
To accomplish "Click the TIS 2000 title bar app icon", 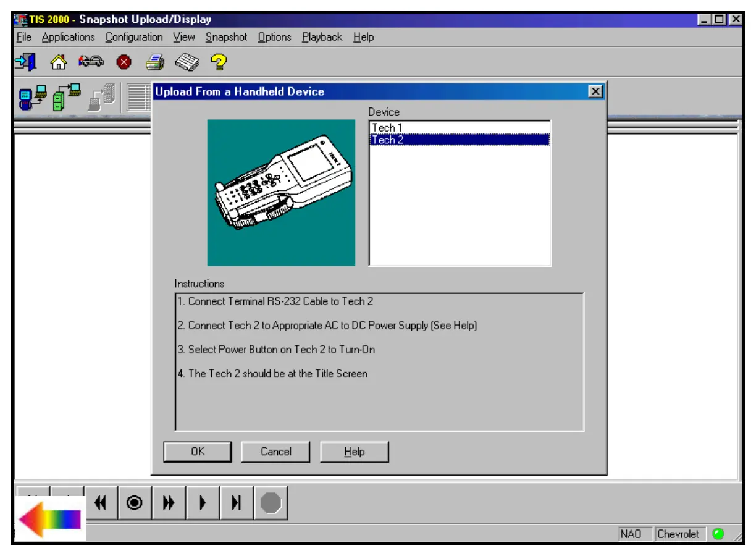I will [20, 20].
